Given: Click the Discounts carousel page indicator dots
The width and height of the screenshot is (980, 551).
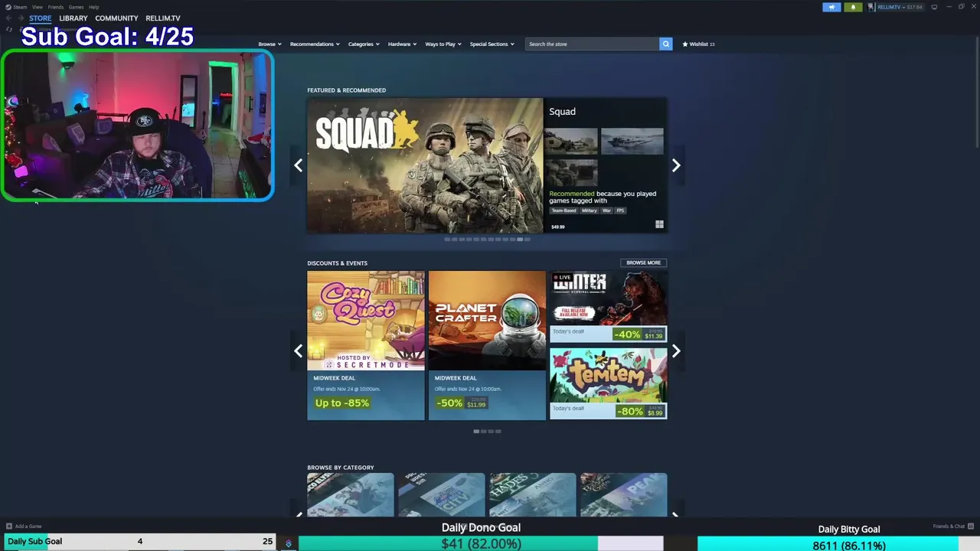Looking at the screenshot, I should coord(487,432).
